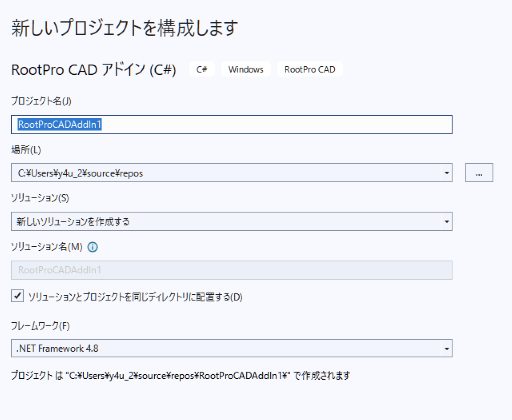The height and width of the screenshot is (420, 512).
Task: Click the "RootPro CAD アドイン (C#)" template title
Action: (x=94, y=69)
